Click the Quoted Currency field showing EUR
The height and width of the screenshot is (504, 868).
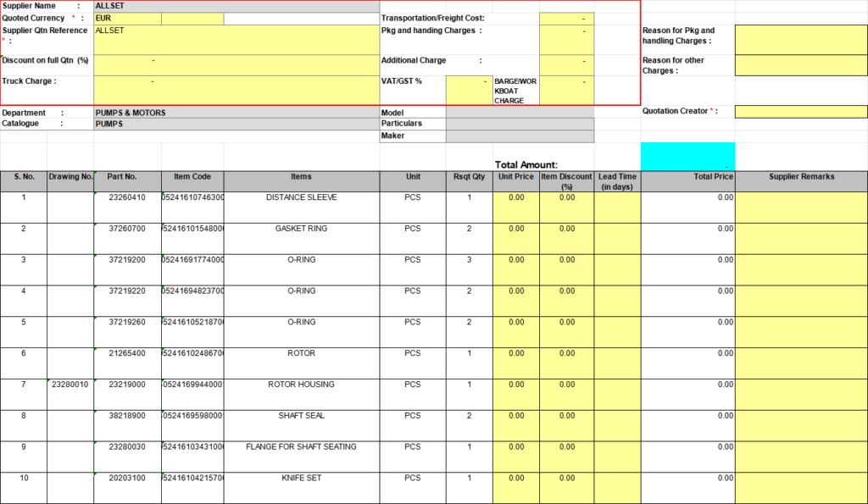(127, 18)
